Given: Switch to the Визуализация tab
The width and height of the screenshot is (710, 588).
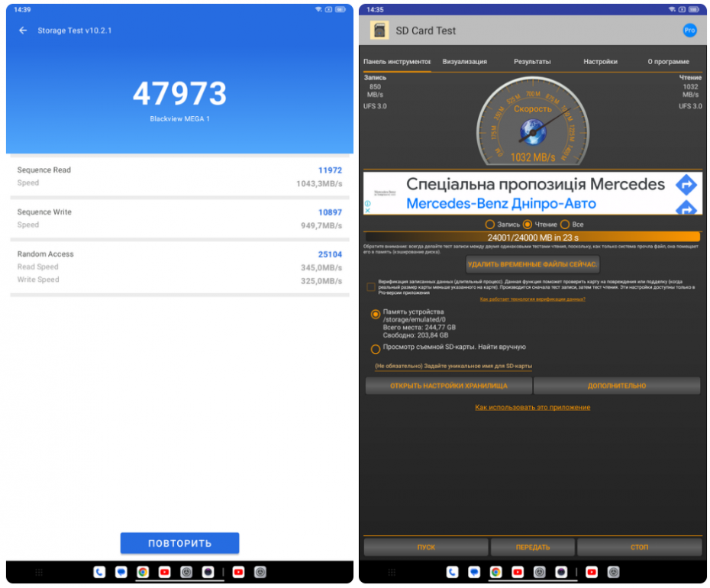Looking at the screenshot, I should click(464, 62).
